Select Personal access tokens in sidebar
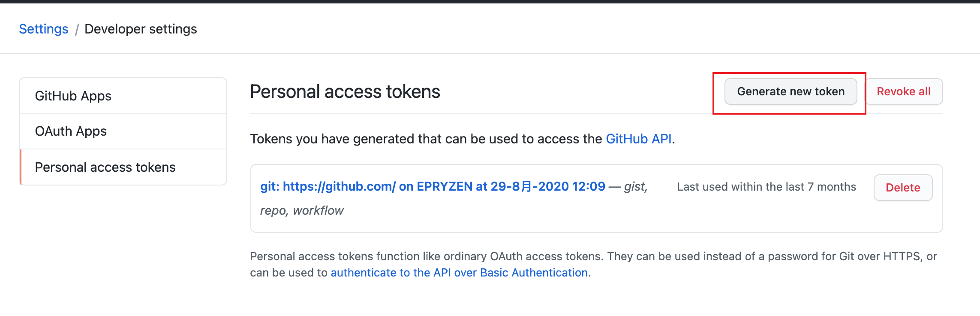Screen dimensions: 980x316 click(105, 167)
